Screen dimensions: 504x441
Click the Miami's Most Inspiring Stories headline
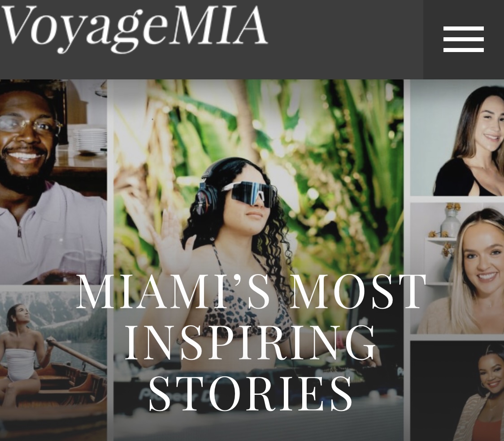[x=251, y=342]
